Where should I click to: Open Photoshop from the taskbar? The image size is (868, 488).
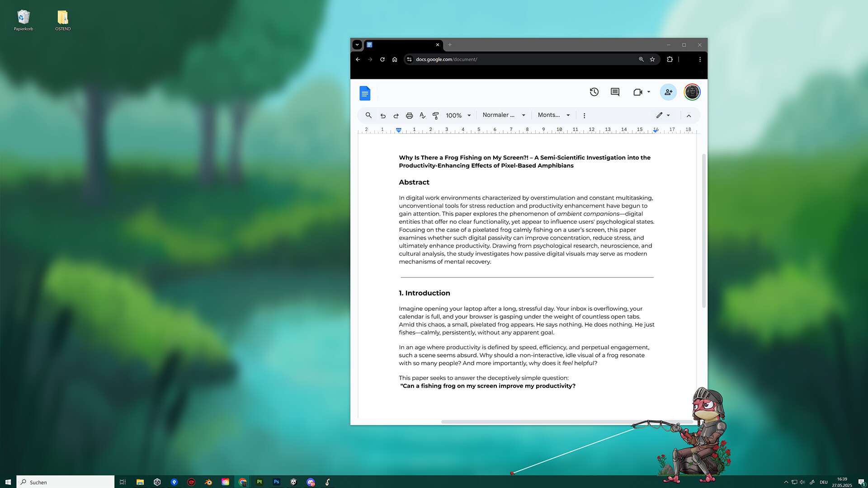[x=276, y=482]
